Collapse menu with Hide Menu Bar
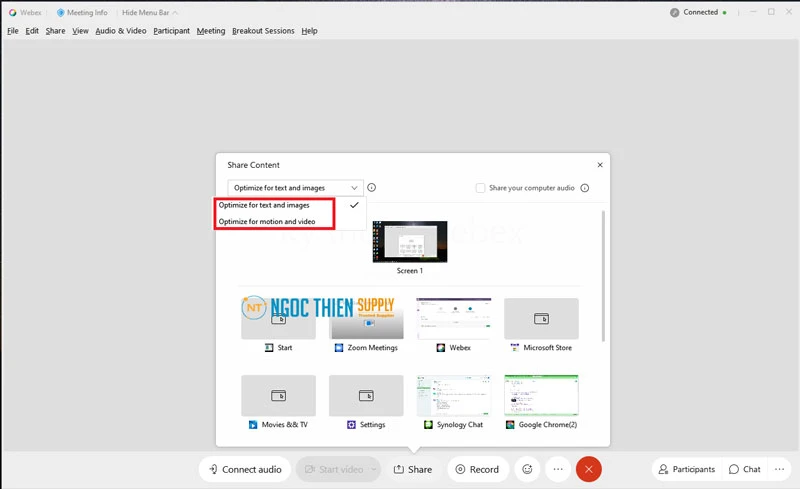This screenshot has height=489, width=800. (x=149, y=12)
